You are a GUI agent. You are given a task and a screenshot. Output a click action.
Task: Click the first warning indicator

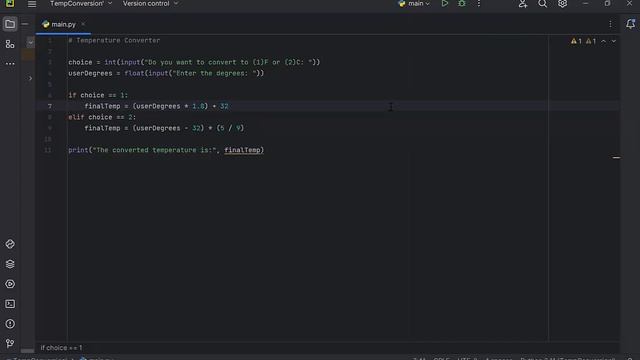pyautogui.click(x=576, y=41)
